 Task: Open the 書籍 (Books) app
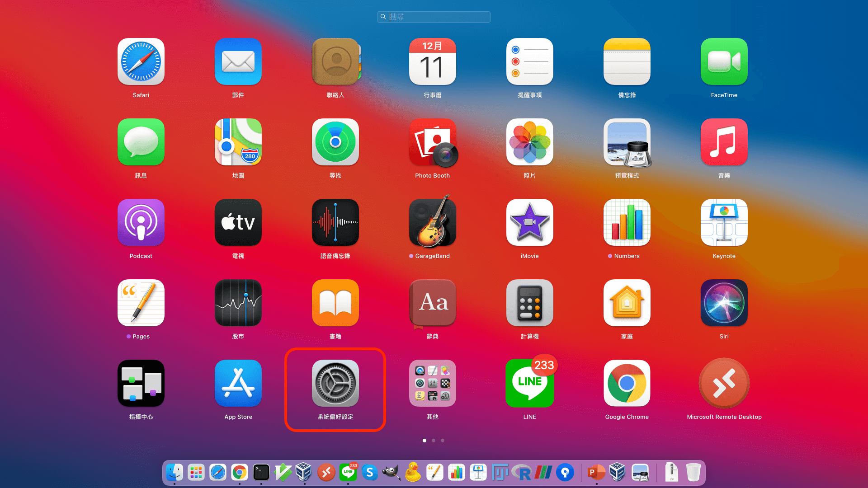pyautogui.click(x=335, y=303)
